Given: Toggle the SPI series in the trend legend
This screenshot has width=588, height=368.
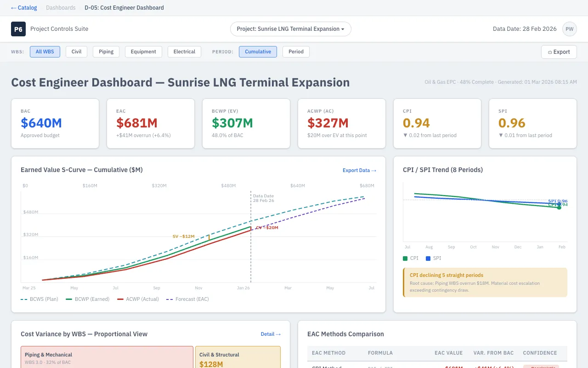Looking at the screenshot, I should click(434, 258).
